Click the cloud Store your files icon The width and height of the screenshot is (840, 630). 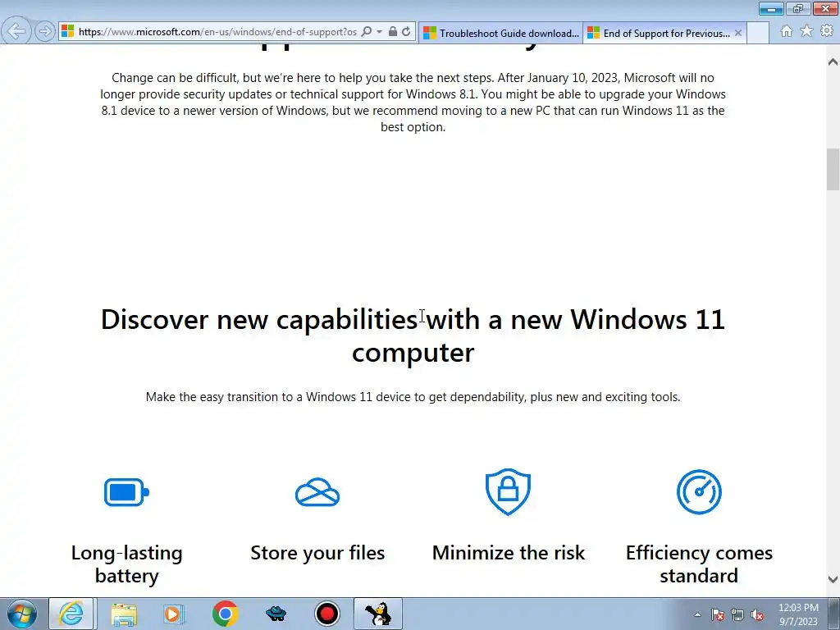[x=317, y=492]
